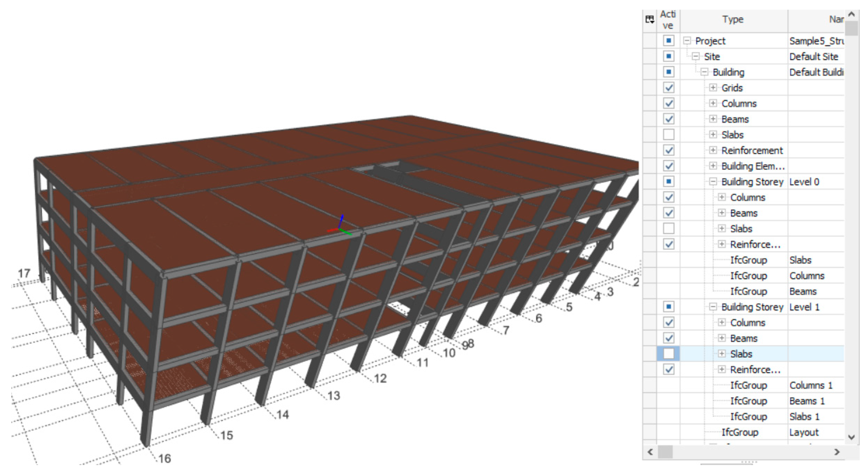
Task: Expand the top-level Beams tree node
Action: [x=713, y=119]
